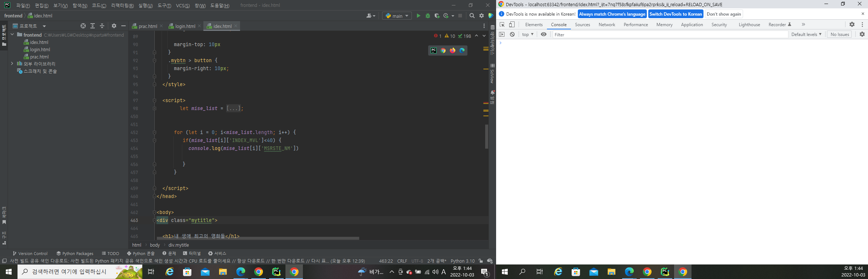Open File Explorer from left taskbar
The width and height of the screenshot is (868, 279).
coord(223,272)
